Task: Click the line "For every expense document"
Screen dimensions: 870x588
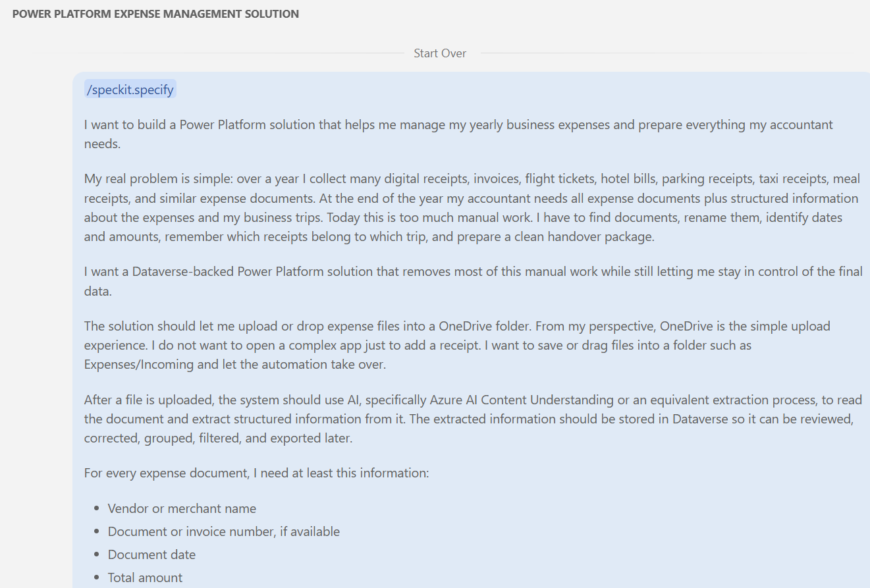Action: (257, 473)
